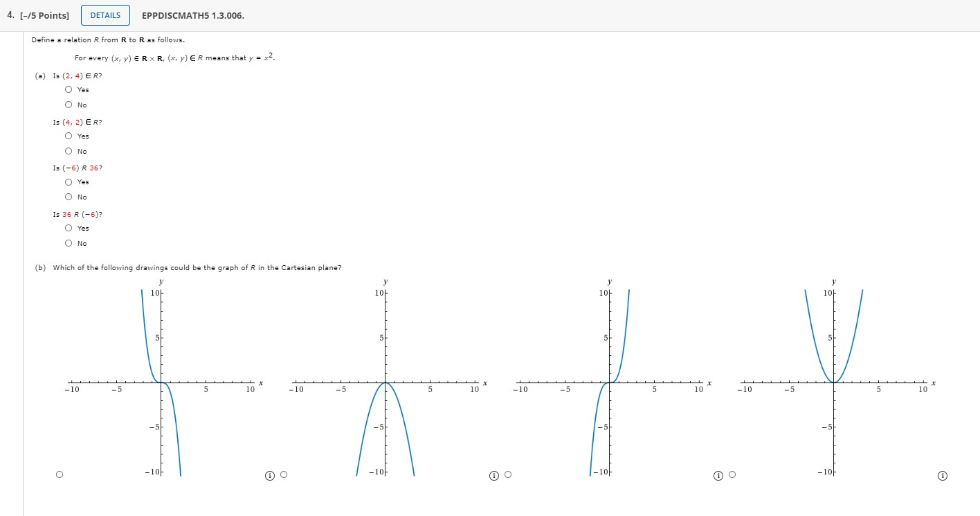Open the DETAILS popup for this question
This screenshot has height=516, width=980.
(x=105, y=15)
